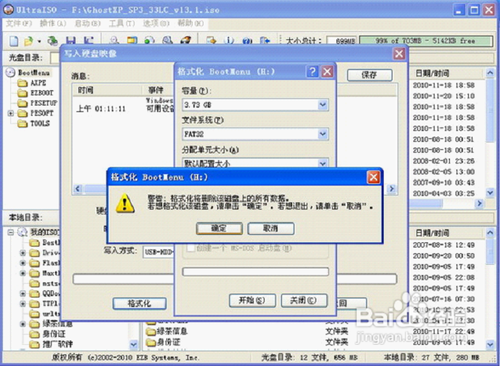Viewport: 500px width, 366px height.
Task: Open the 文件系统 FAT32 dropdown
Action: (255, 134)
